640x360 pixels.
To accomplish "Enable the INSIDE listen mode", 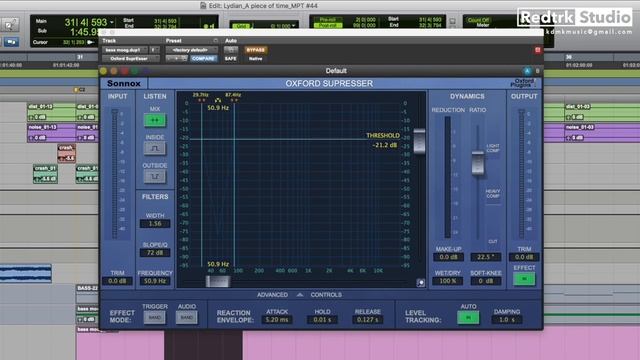I will pos(155,149).
